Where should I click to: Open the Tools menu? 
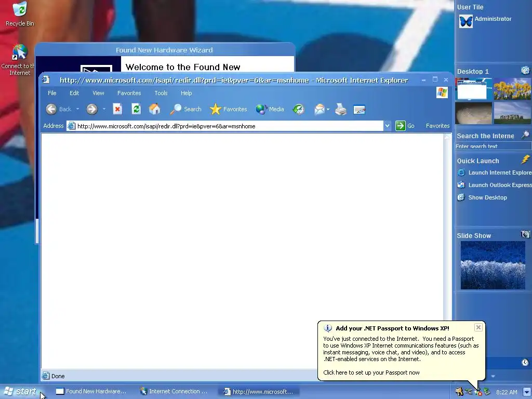point(161,93)
